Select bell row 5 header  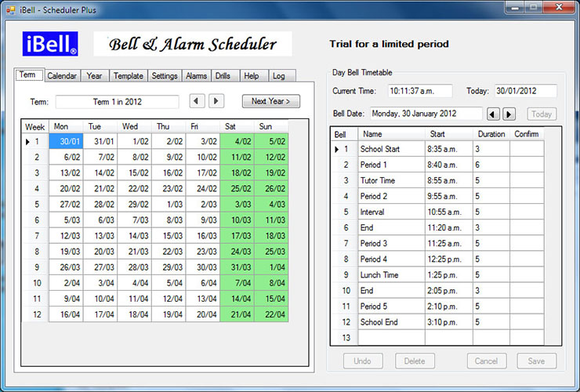click(x=344, y=212)
